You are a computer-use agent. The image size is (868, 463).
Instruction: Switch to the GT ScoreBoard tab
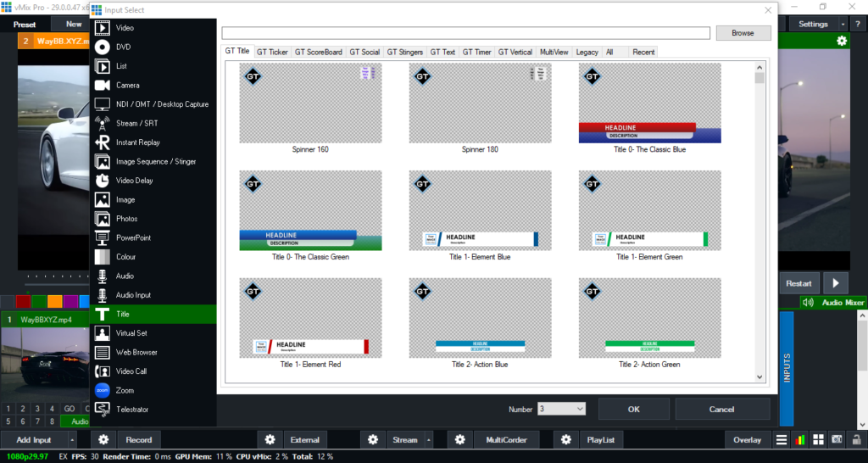319,52
